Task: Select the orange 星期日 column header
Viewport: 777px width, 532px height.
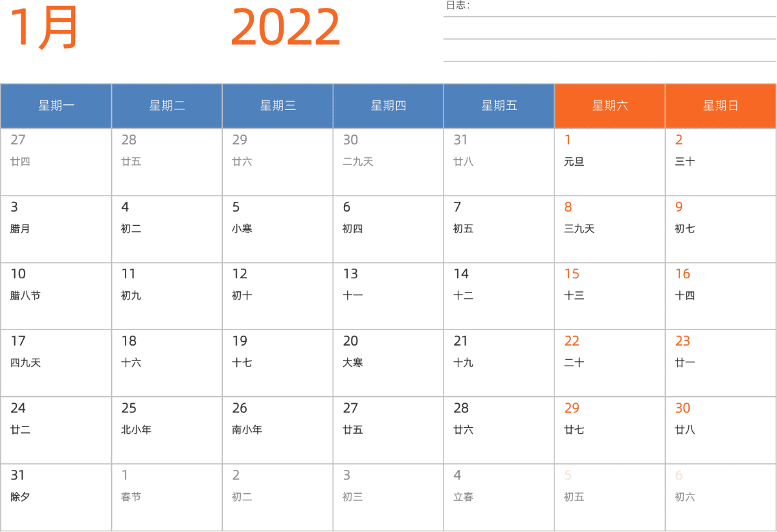Action: click(x=721, y=106)
